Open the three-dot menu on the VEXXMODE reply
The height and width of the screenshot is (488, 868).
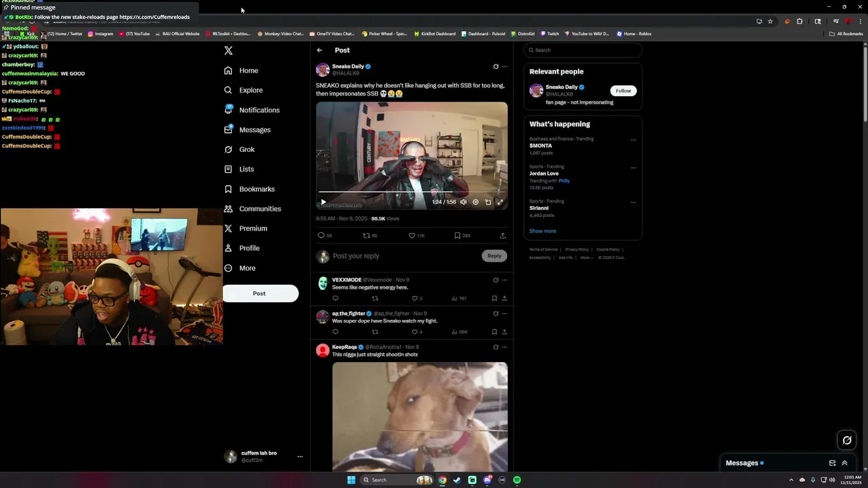(505, 280)
